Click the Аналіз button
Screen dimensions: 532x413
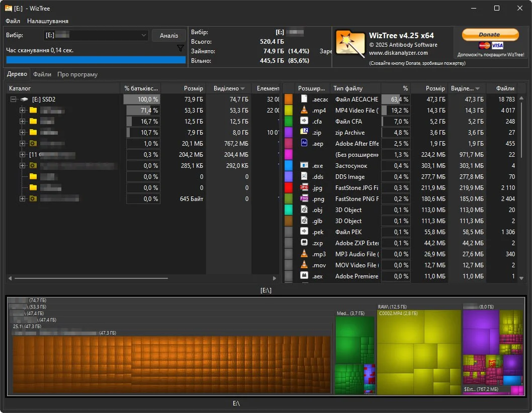(168, 36)
